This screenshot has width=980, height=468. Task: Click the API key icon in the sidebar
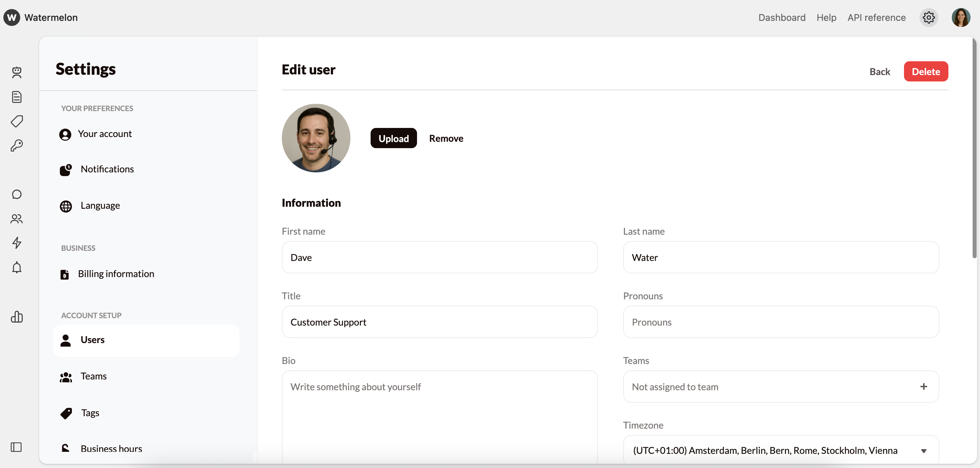17,145
